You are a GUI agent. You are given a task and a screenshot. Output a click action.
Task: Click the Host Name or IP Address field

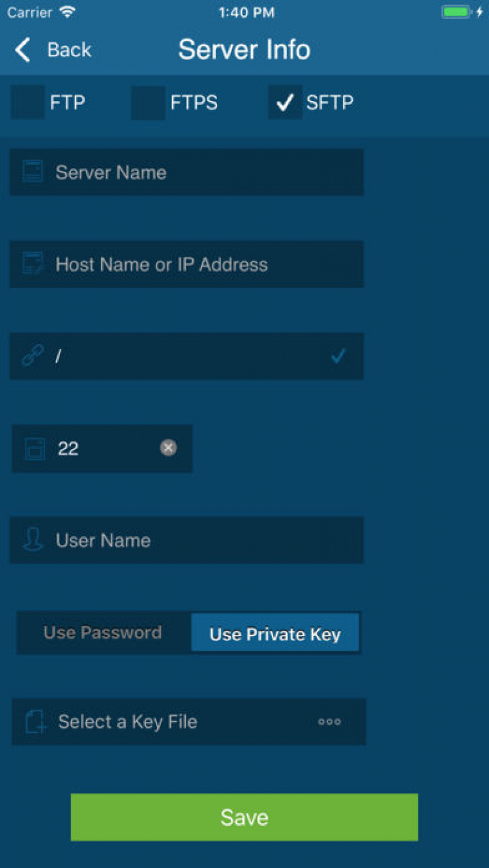196,264
